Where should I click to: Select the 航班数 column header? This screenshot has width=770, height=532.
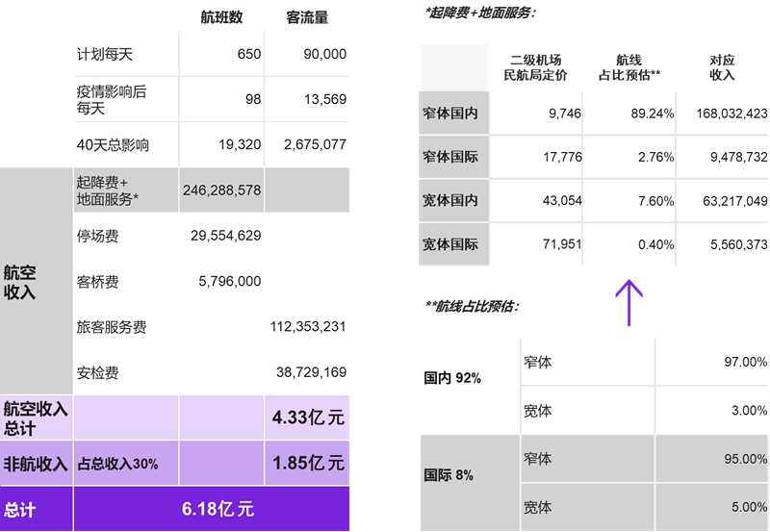[x=221, y=17]
